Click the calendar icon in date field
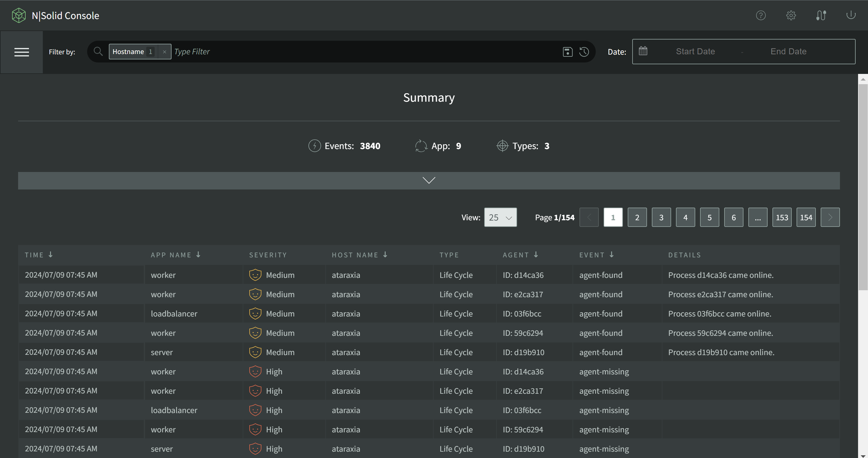Image resolution: width=868 pixels, height=458 pixels. 643,51
